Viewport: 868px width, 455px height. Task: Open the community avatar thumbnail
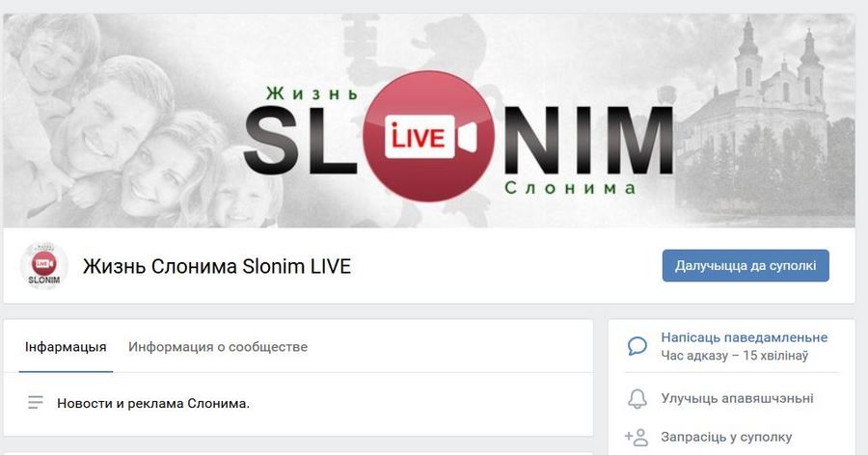tap(43, 266)
